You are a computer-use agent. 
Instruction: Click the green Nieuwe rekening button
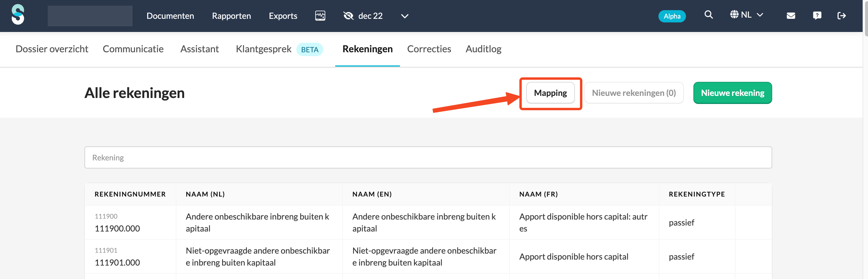point(732,93)
